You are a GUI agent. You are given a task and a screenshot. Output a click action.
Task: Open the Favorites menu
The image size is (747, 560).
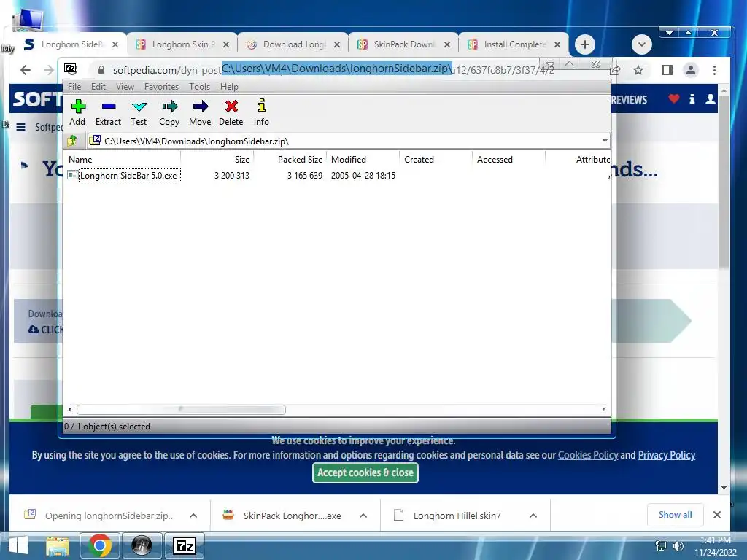[x=161, y=87]
